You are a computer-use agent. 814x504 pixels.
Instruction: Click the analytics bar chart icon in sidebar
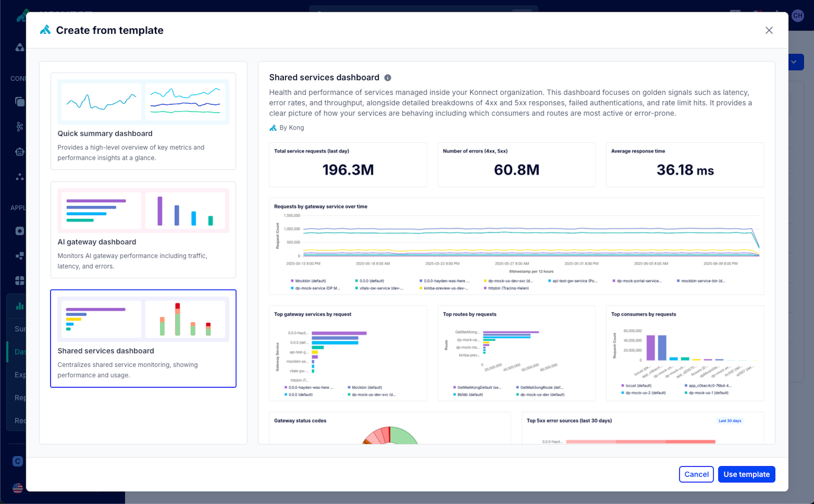[20, 306]
